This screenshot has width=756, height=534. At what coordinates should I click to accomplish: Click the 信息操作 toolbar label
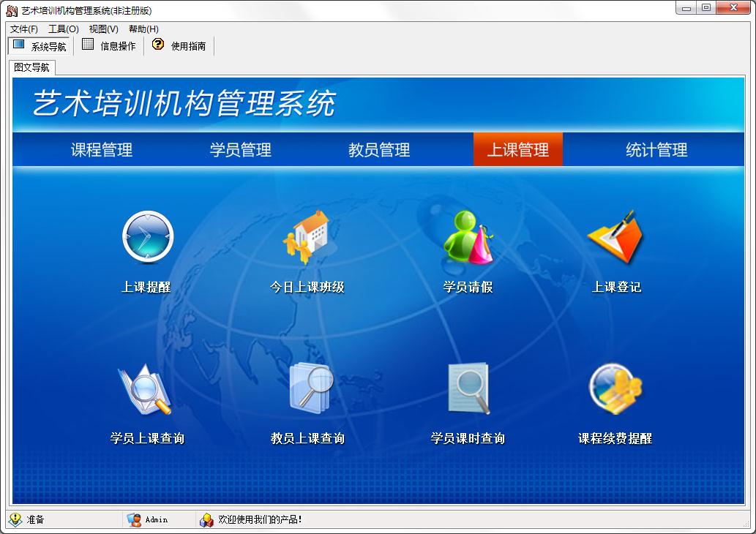point(118,46)
